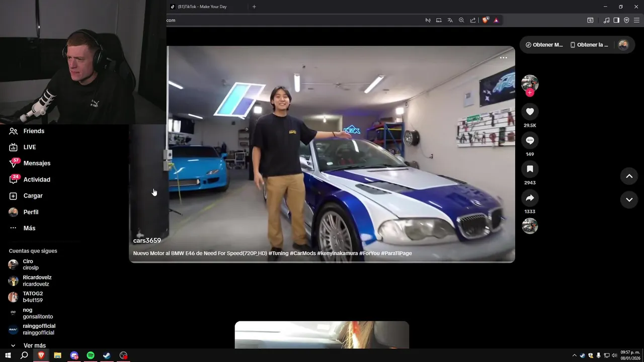Click the browser share icon in address bar
The image size is (644, 362).
point(473,20)
